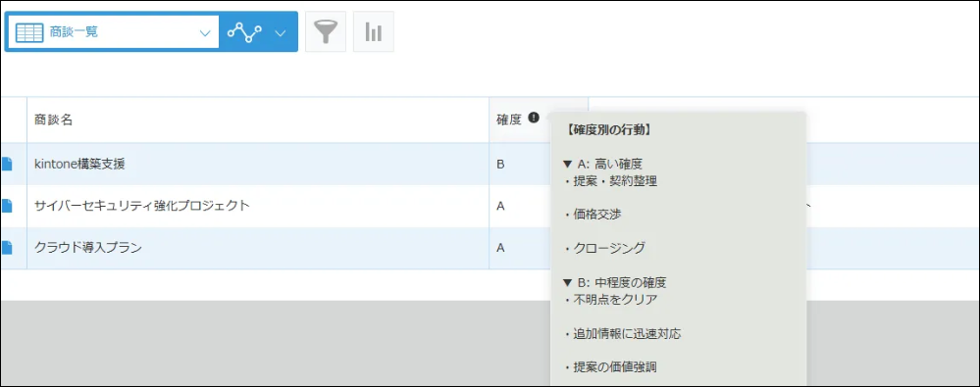This screenshot has width=980, height=387.
Task: Click the 確度 column header
Action: [x=509, y=120]
